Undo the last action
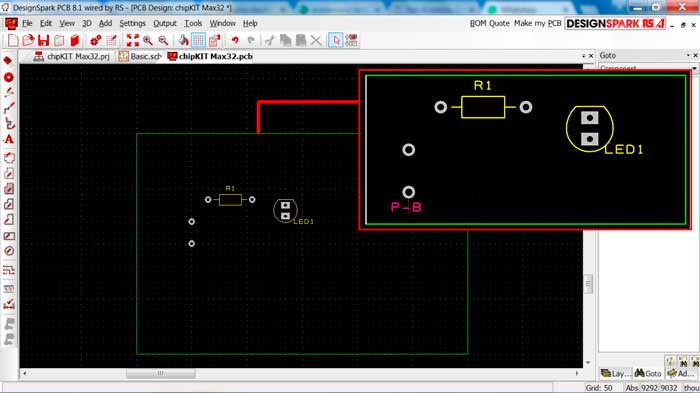This screenshot has height=393, width=700. [x=235, y=41]
